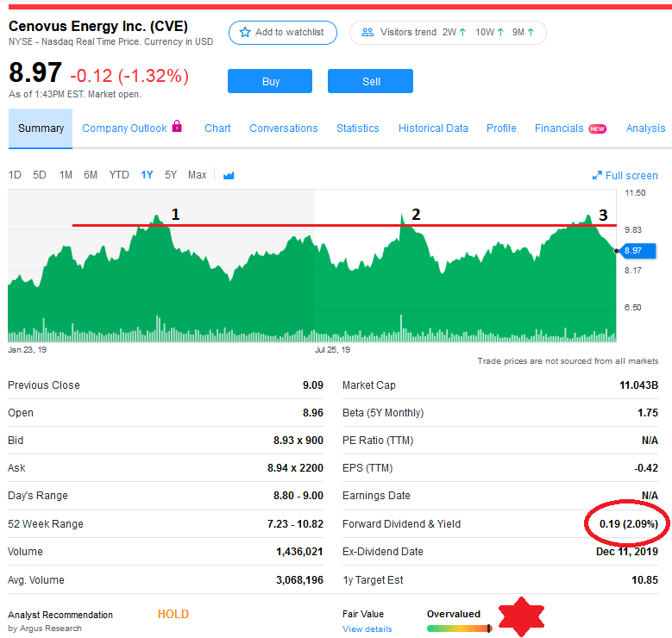Click the Jan 23, 19 chart axis date

(27, 350)
